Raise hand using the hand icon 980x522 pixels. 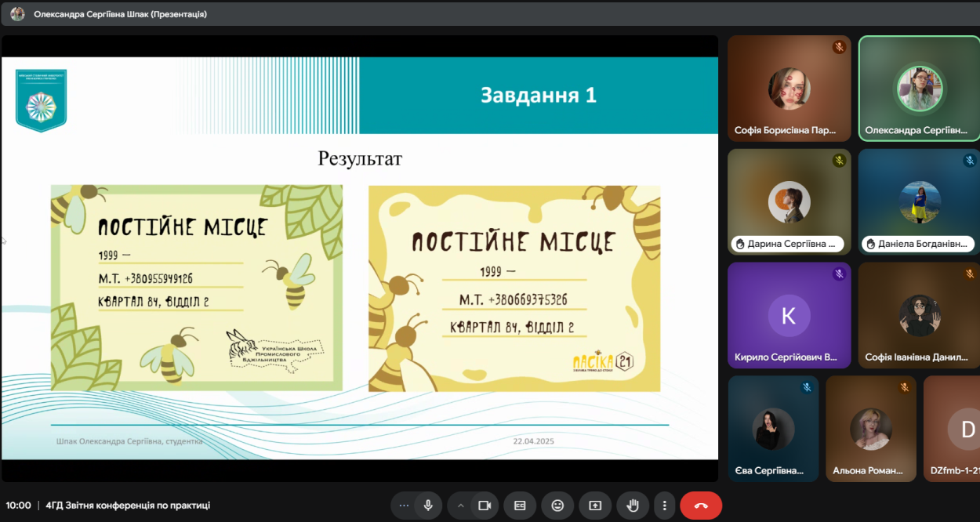633,506
